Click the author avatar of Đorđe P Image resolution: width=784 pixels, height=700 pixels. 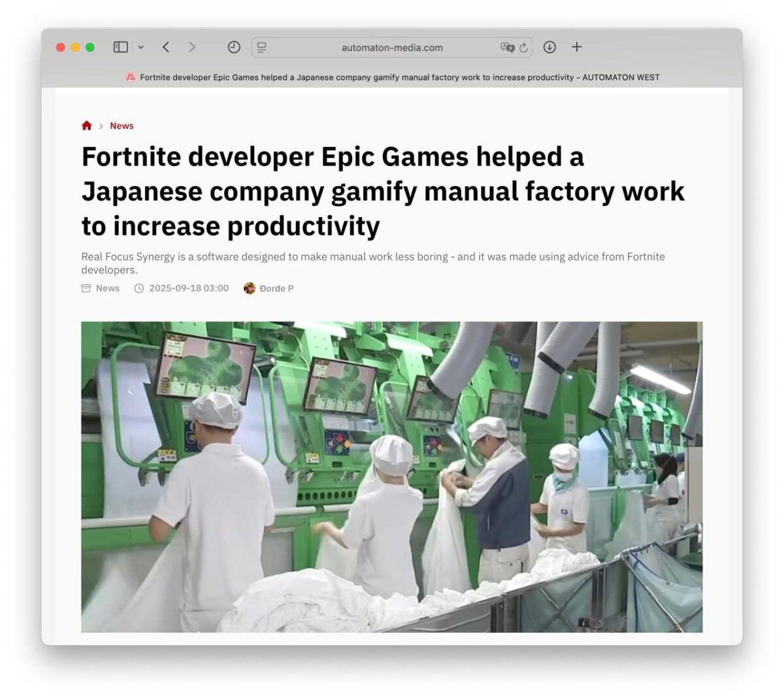(x=249, y=288)
